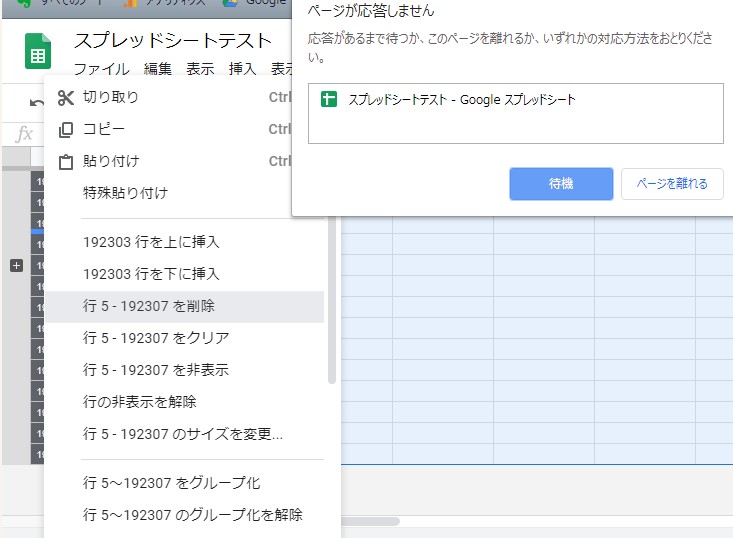Select 特殊貼り付け submenu entry
733x538 pixels.
coord(125,193)
